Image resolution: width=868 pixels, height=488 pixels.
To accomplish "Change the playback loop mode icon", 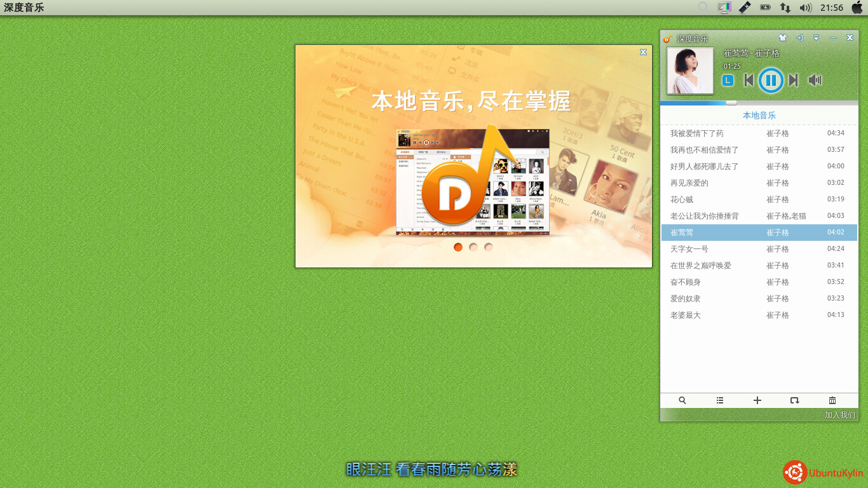I will 794,400.
